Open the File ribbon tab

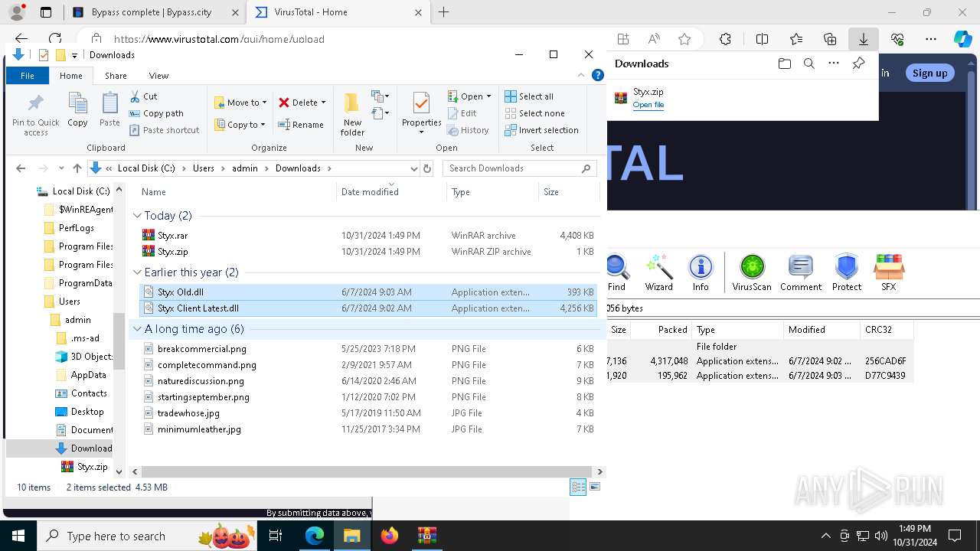(x=28, y=76)
